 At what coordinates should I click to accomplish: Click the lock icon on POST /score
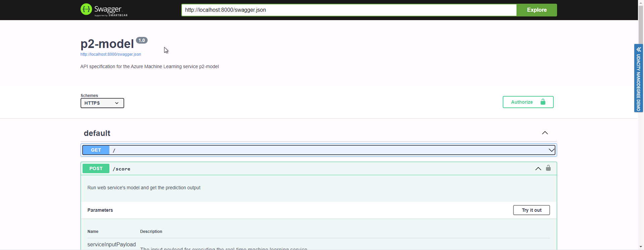548,168
